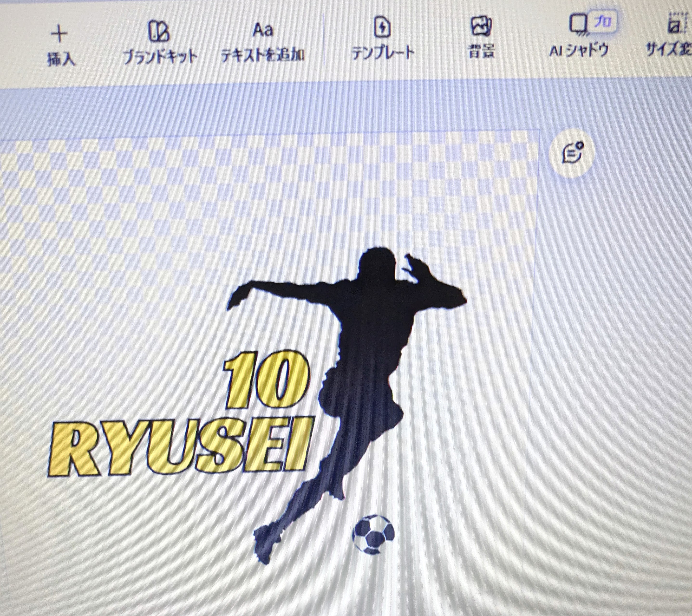Screen dimensions: 692x616
Task: Click the テキストを追加 text label
Action: [x=263, y=55]
